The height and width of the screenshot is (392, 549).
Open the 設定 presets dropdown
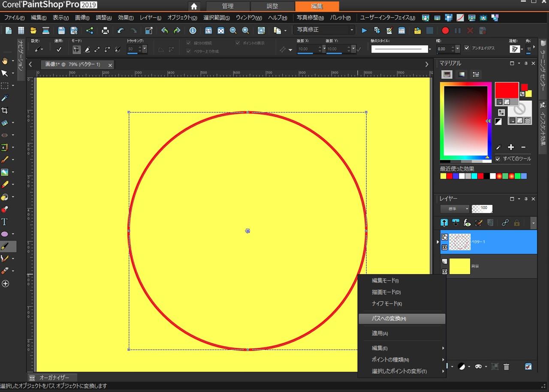coord(39,49)
